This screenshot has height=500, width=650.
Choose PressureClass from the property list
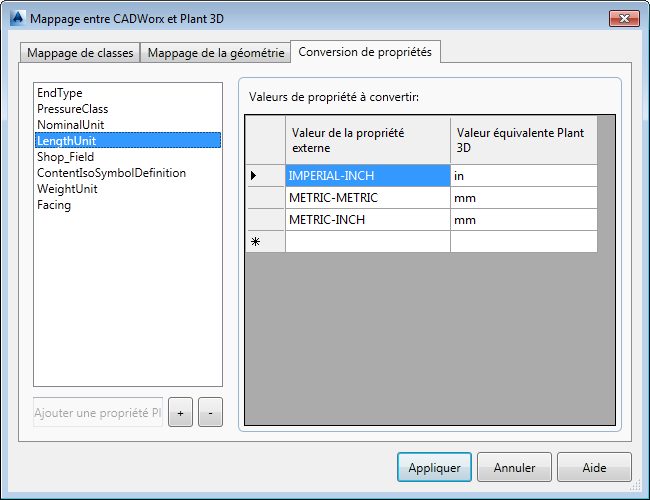128,109
